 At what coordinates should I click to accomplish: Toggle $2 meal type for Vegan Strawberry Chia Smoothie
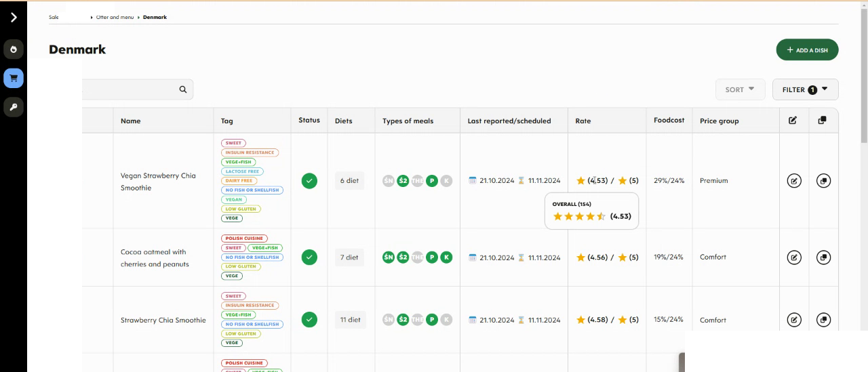click(403, 181)
